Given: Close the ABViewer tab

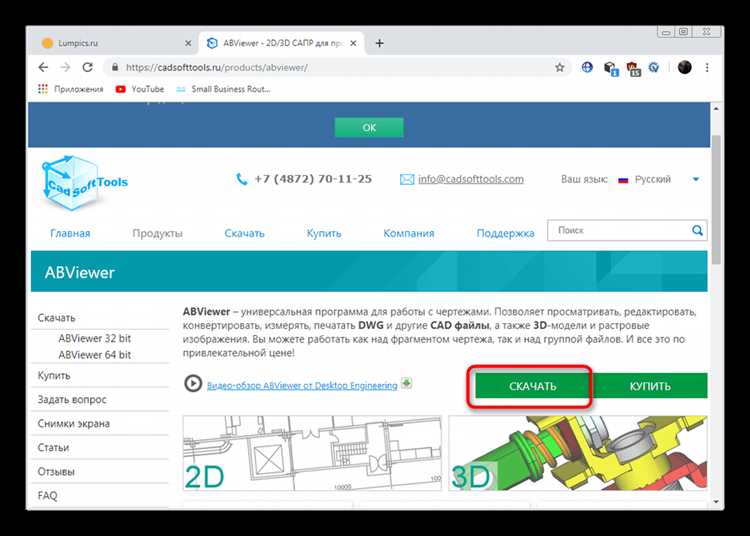Looking at the screenshot, I should (353, 43).
